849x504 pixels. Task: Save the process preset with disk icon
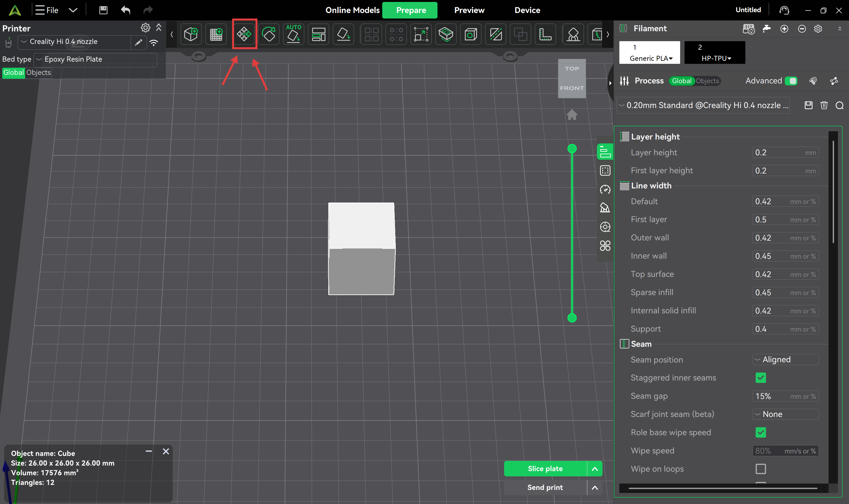809,105
